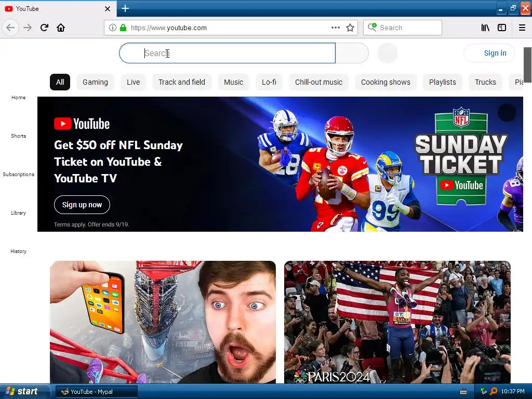Click the YouTube logo in the banner
Viewport: 532px width, 399px height.
point(82,124)
